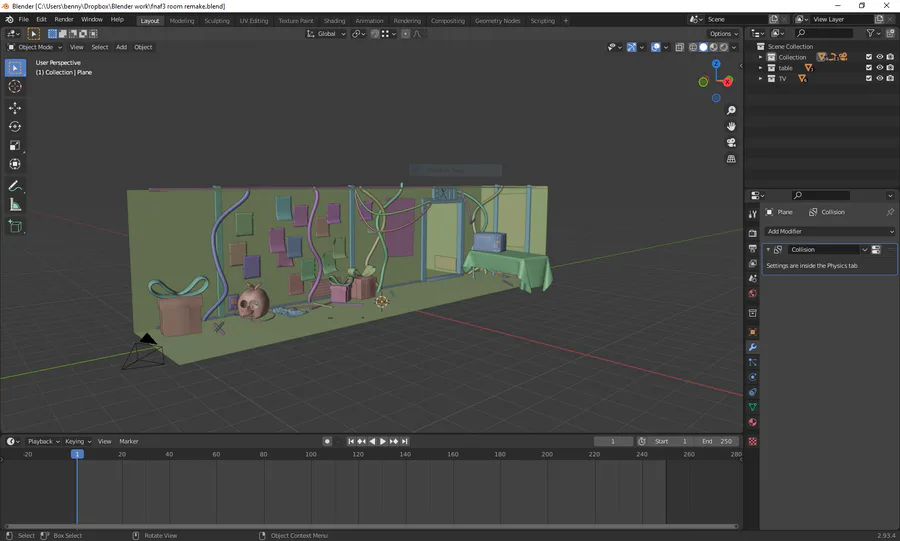Screen dimensions: 900x541
Task: Select the Measure tool
Action: click(15, 205)
